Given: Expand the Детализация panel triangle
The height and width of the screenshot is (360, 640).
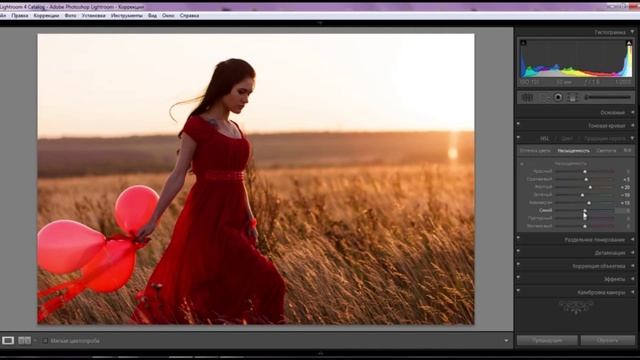Looking at the screenshot, I should click(632, 253).
